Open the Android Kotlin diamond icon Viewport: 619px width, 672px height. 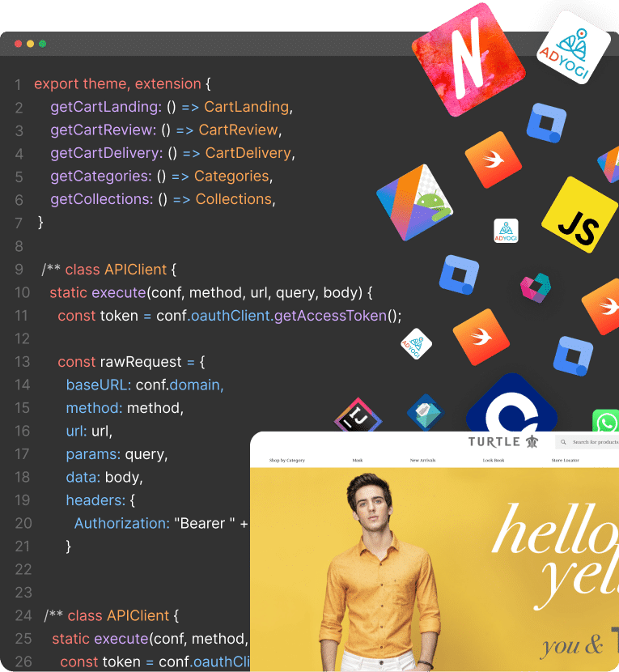(414, 202)
